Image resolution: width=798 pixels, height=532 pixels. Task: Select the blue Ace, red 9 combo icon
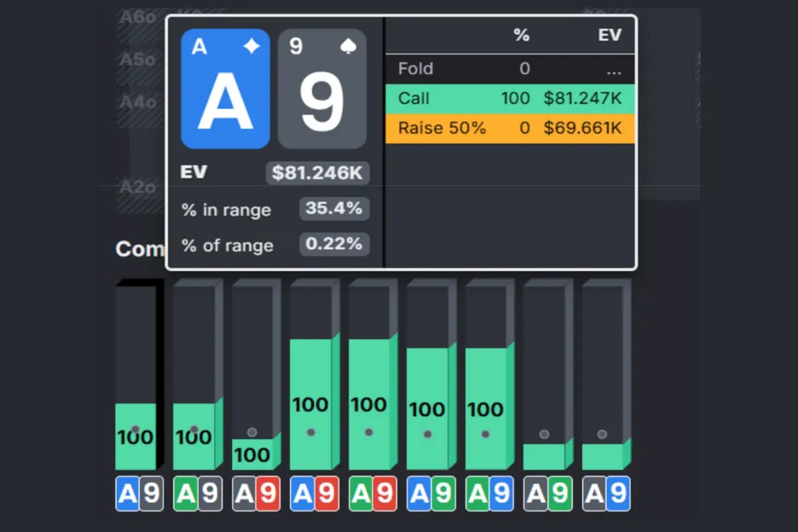315,494
